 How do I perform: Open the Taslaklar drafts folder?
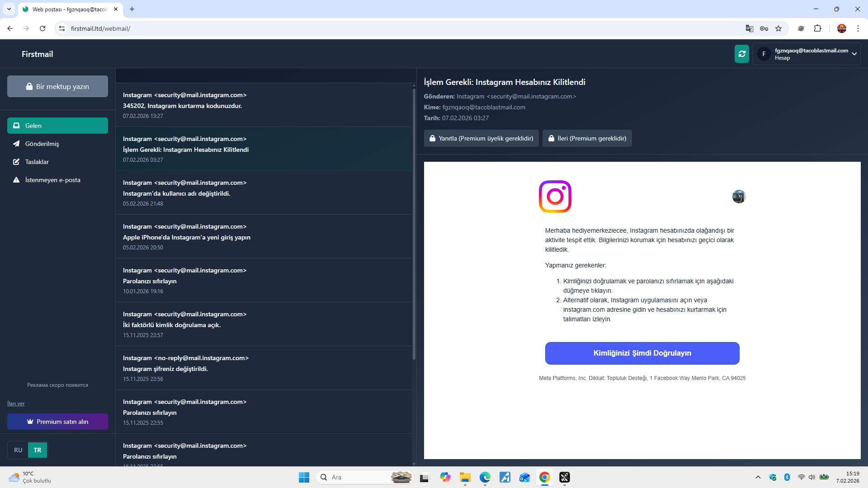57,162
